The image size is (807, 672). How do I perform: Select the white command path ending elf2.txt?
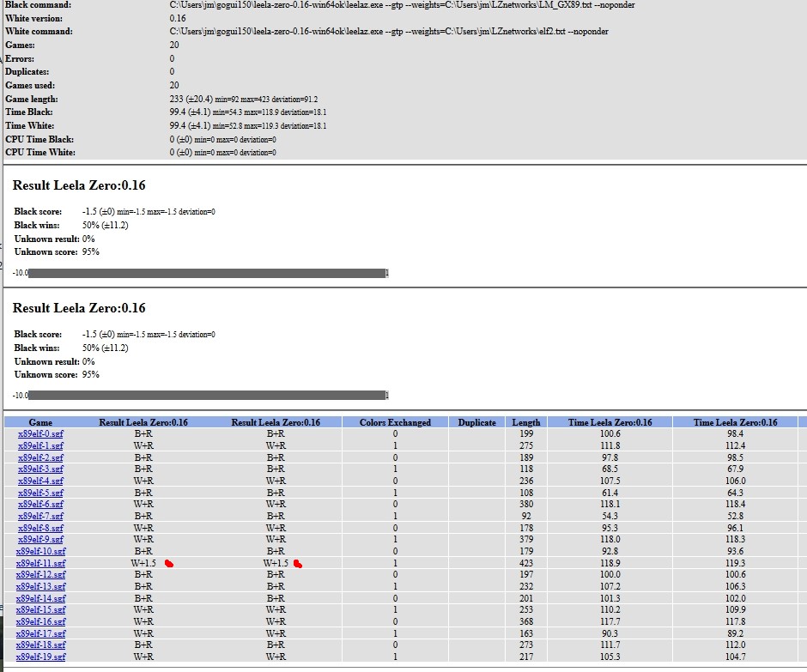click(389, 32)
